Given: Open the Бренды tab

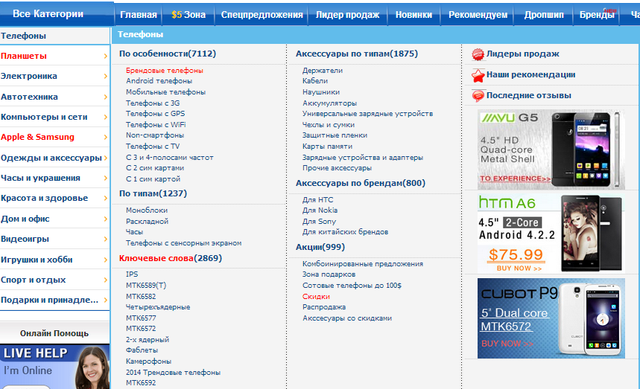Looking at the screenshot, I should click(x=597, y=15).
